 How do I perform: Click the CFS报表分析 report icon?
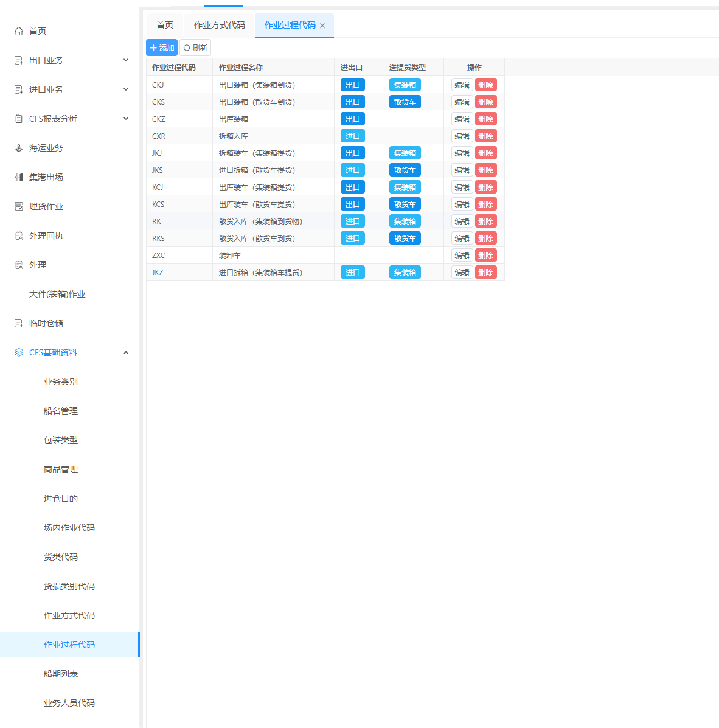19,119
